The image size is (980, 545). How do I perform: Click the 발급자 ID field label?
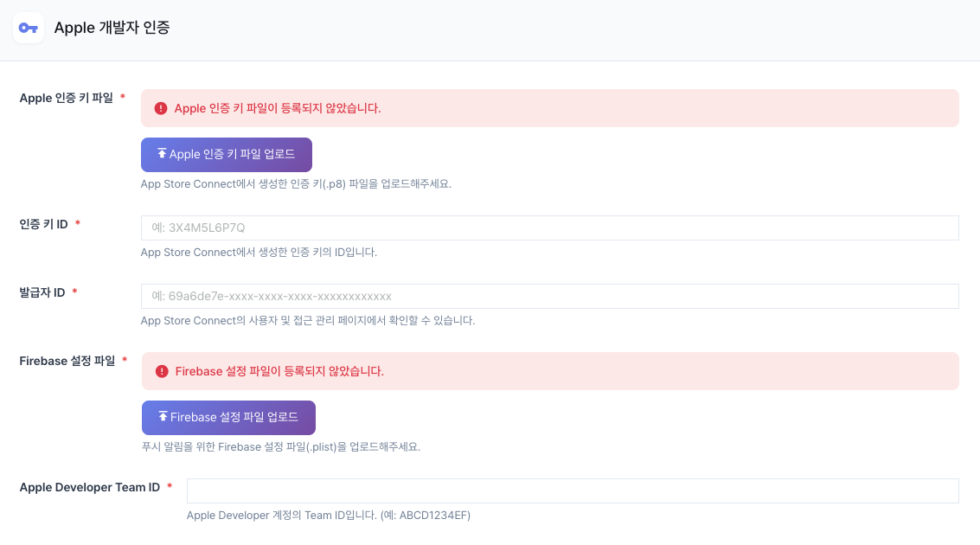(x=42, y=292)
